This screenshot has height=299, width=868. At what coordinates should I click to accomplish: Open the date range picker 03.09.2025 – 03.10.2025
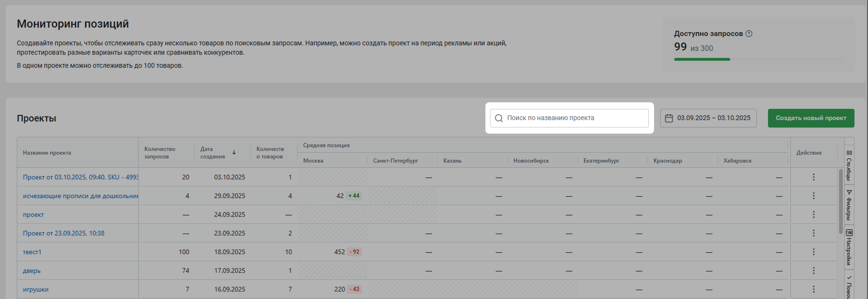(x=713, y=118)
